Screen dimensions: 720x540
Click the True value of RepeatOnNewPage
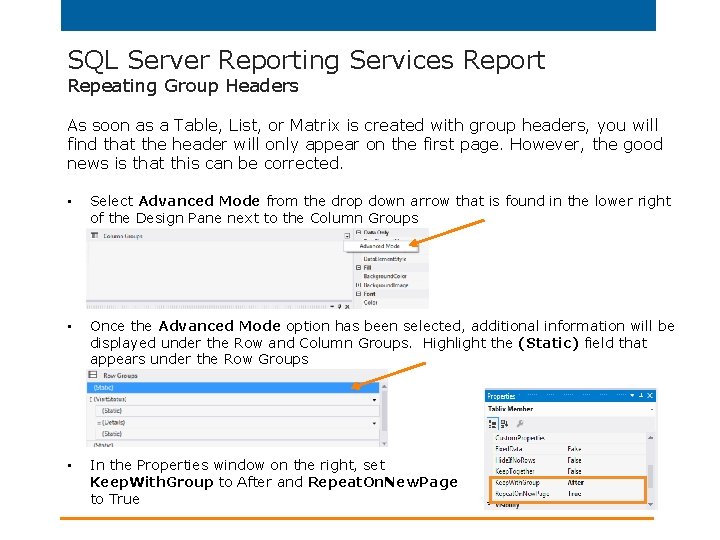[574, 494]
